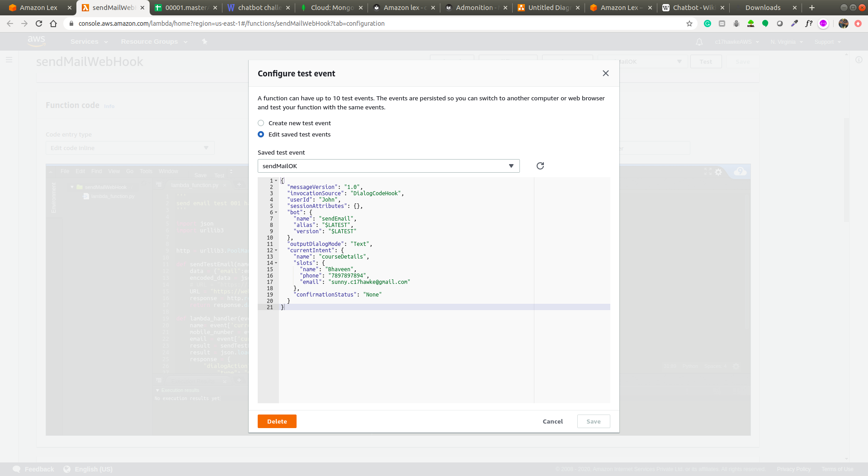Open the Tools menu in code editor
The image size is (868, 476).
pyautogui.click(x=146, y=171)
